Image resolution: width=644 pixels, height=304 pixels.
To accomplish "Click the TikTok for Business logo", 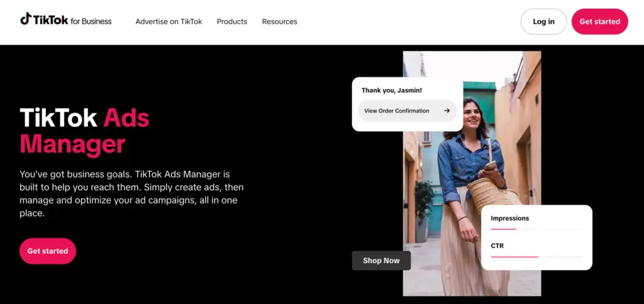I will click(x=65, y=21).
